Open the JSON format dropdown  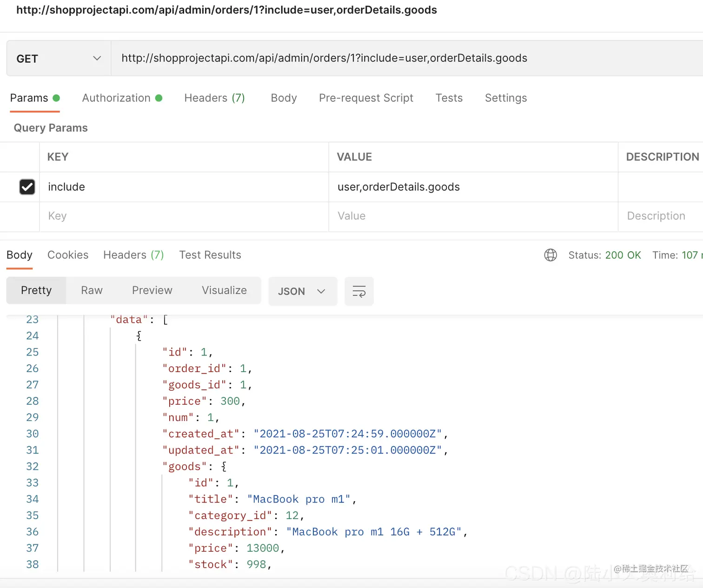tap(303, 291)
